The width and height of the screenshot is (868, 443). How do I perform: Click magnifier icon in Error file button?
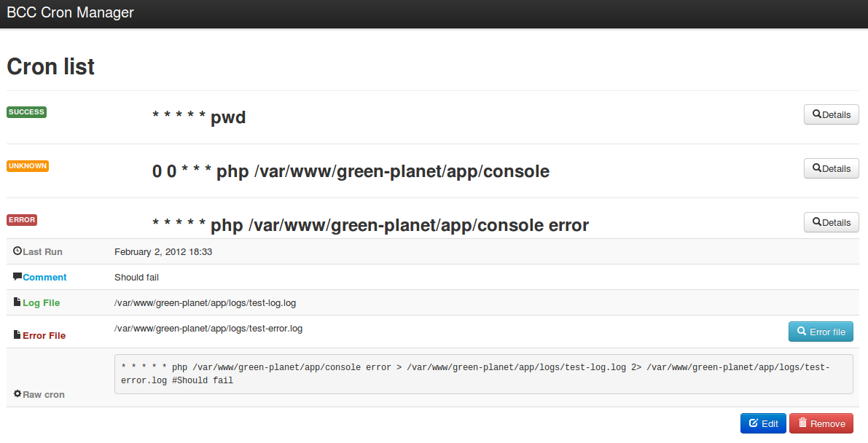[801, 331]
